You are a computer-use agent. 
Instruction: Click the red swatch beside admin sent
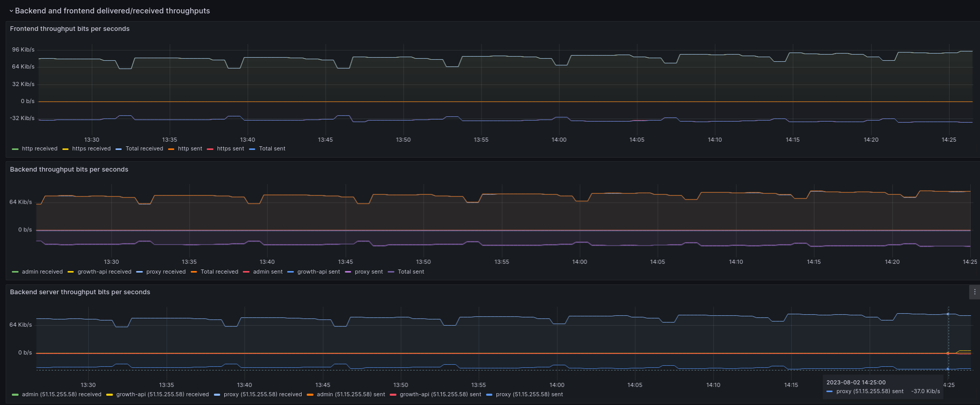point(246,272)
